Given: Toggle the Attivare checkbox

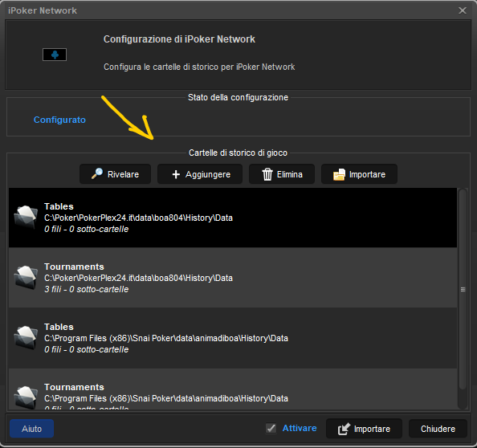Looking at the screenshot, I should pyautogui.click(x=271, y=428).
